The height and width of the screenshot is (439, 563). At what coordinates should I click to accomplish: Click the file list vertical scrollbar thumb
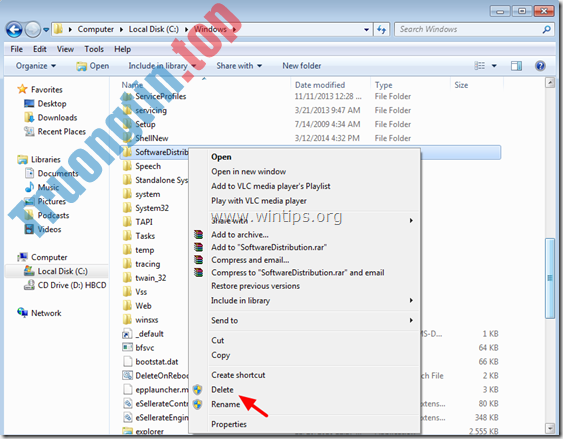[550, 278]
